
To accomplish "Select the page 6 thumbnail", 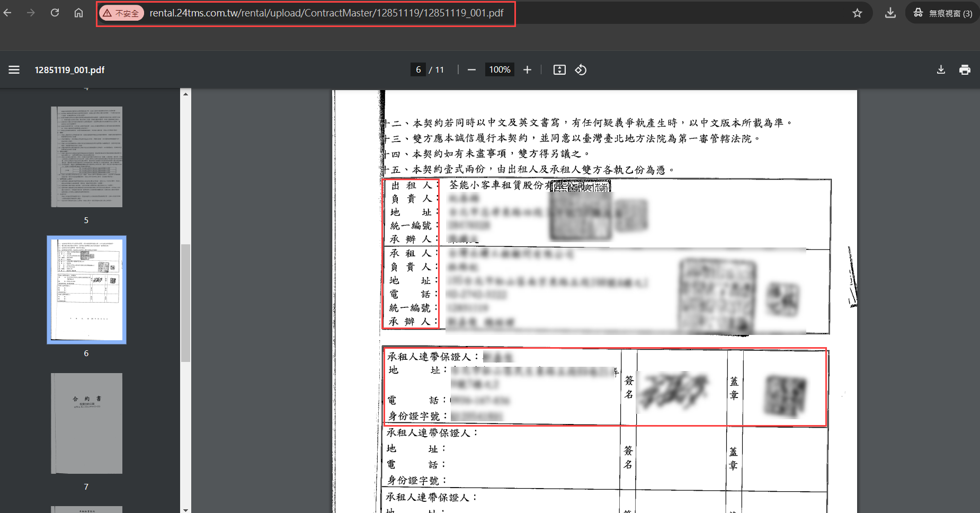I will pyautogui.click(x=86, y=290).
